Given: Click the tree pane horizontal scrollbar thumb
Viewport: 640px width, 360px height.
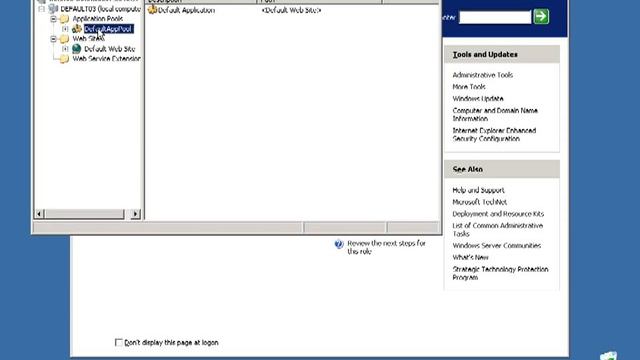Looking at the screenshot, I should tap(84, 214).
